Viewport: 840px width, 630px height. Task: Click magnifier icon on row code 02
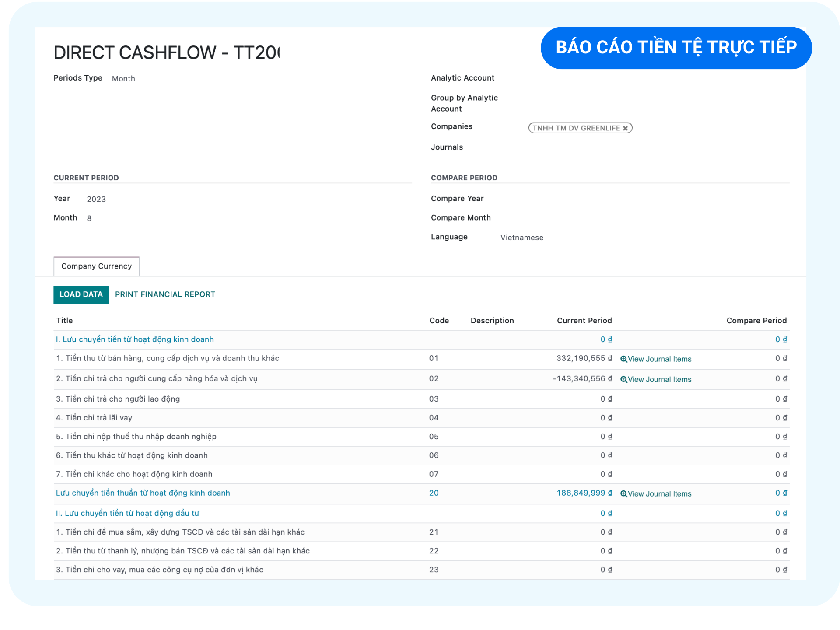click(x=623, y=380)
